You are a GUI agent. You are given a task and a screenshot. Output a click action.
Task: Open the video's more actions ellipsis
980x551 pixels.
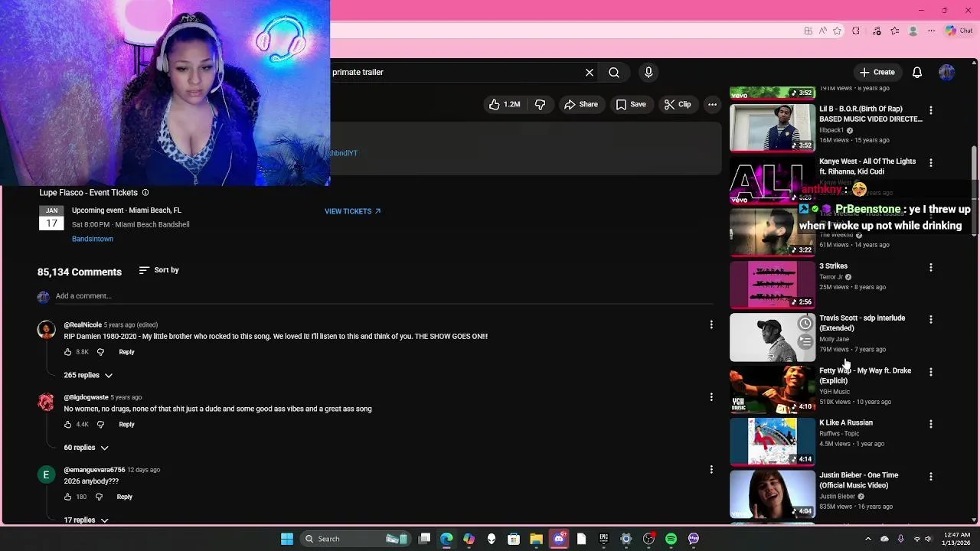(712, 104)
